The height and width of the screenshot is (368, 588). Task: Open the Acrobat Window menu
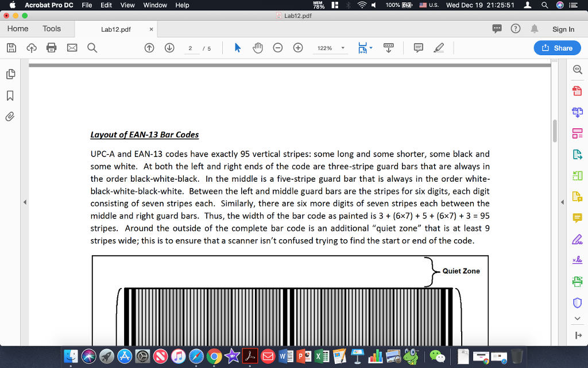(154, 5)
